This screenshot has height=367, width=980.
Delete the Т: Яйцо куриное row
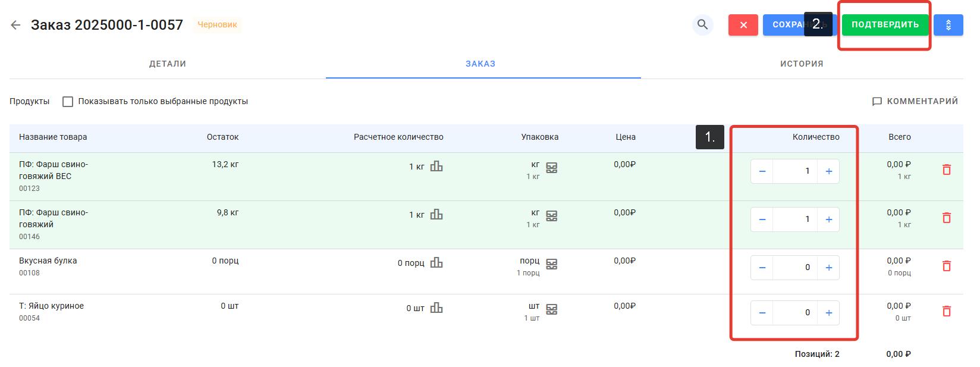(x=946, y=311)
